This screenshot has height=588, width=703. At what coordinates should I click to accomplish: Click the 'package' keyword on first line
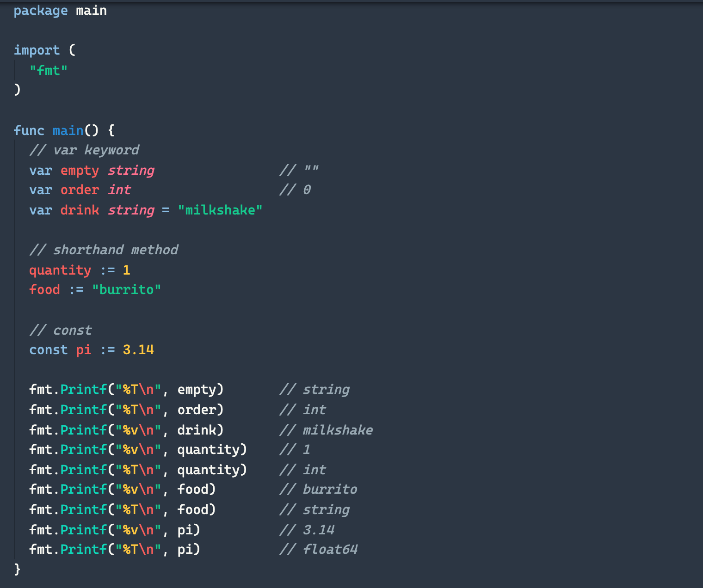tap(41, 11)
